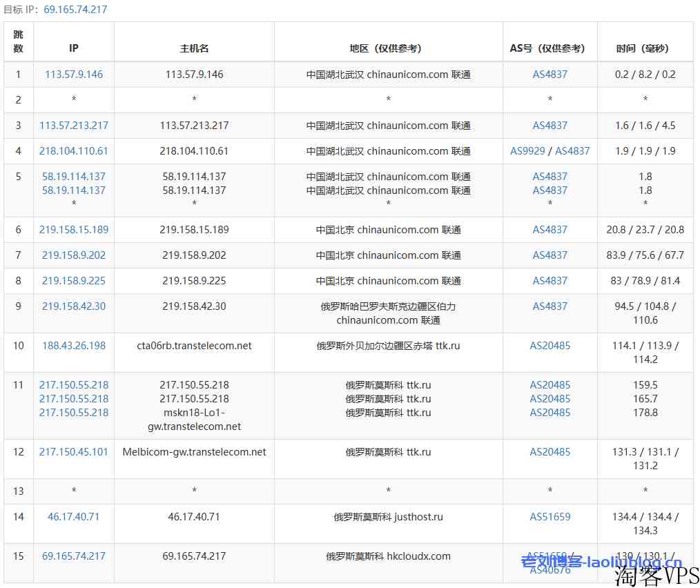Select the 跳数 column header

tap(19, 41)
